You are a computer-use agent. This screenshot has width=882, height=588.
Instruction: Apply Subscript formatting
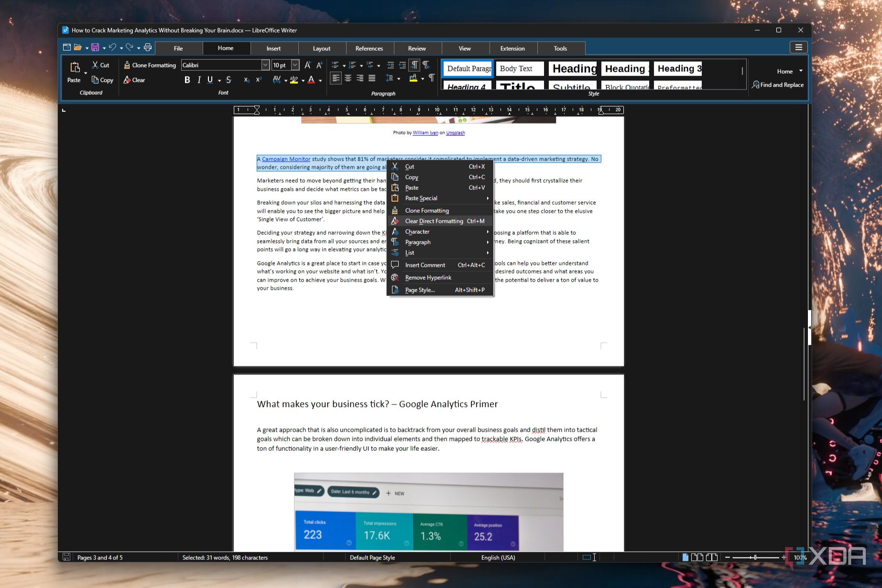click(x=247, y=80)
